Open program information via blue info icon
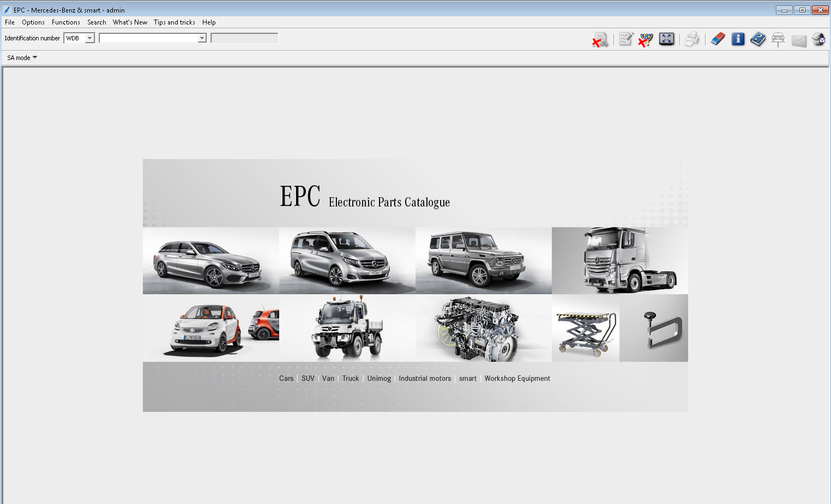This screenshot has height=504, width=831. (738, 39)
